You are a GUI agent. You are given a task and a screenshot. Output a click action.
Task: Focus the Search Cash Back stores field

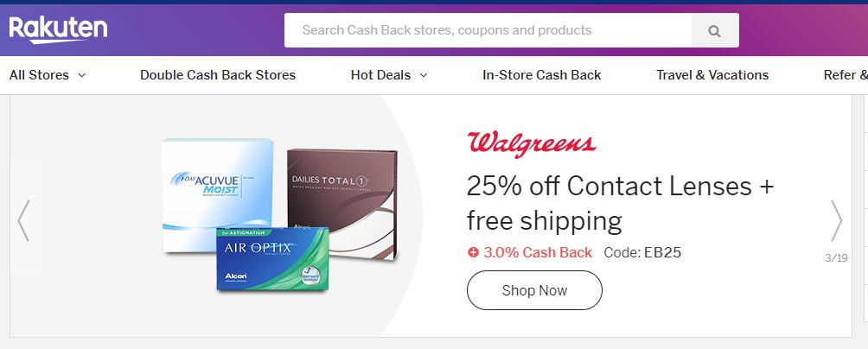pyautogui.click(x=488, y=30)
